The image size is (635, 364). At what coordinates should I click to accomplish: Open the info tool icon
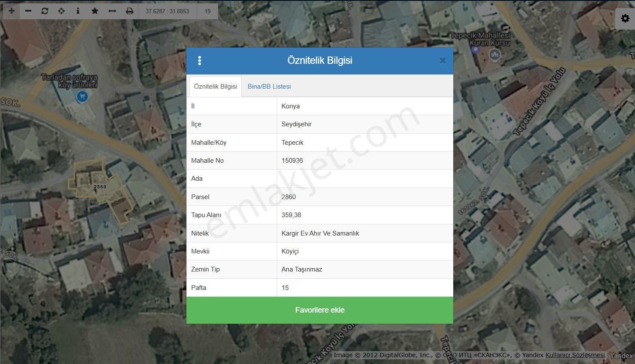[78, 11]
